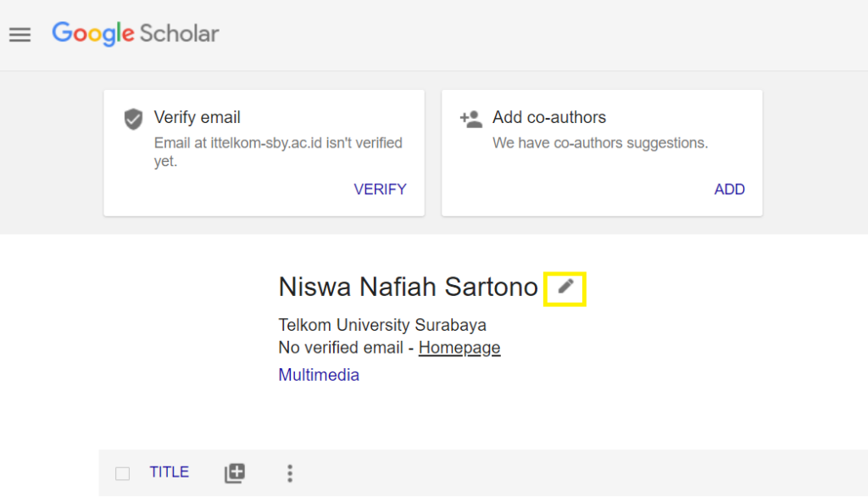Click the Add co-authors card heading
Viewport: 868px width, 497px height.
[x=549, y=117]
